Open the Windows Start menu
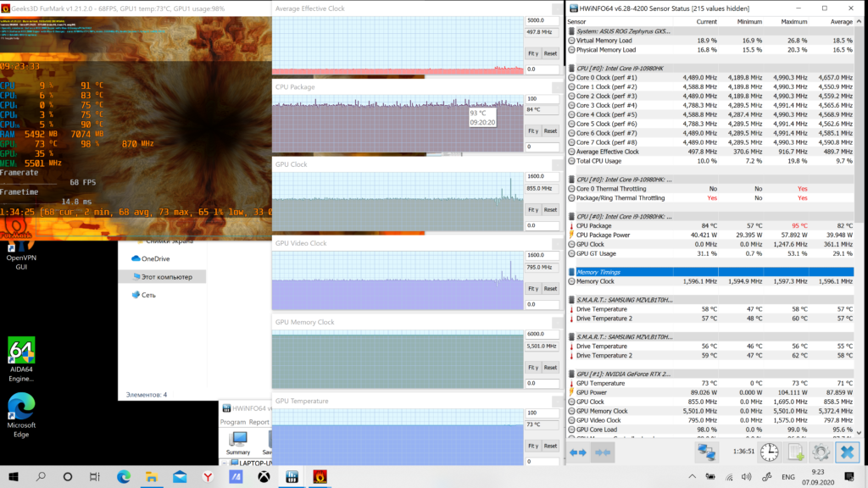Screen dimensions: 868x488 tap(14, 476)
